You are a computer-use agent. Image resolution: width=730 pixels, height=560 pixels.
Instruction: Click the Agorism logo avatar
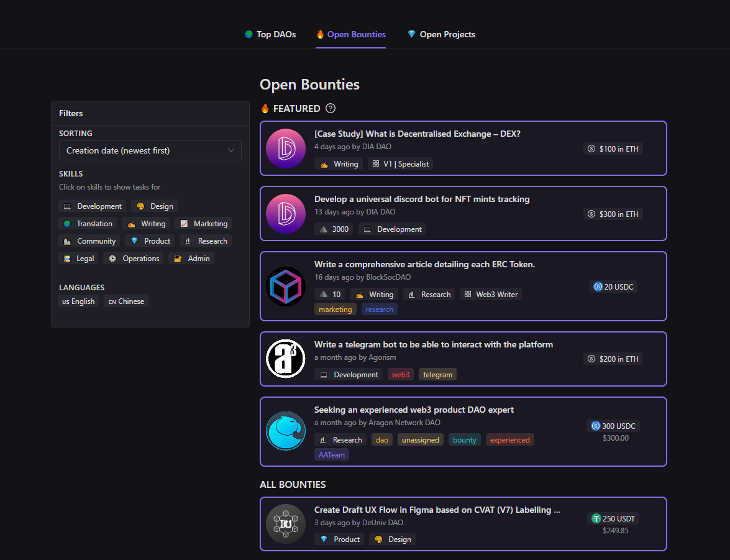click(286, 359)
